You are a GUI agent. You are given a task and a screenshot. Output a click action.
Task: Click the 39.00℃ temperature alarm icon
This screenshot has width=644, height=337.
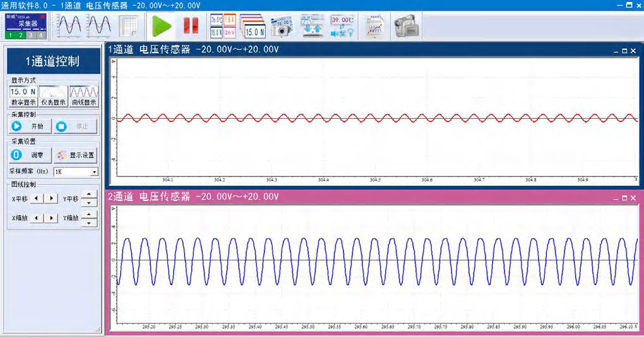pos(342,26)
